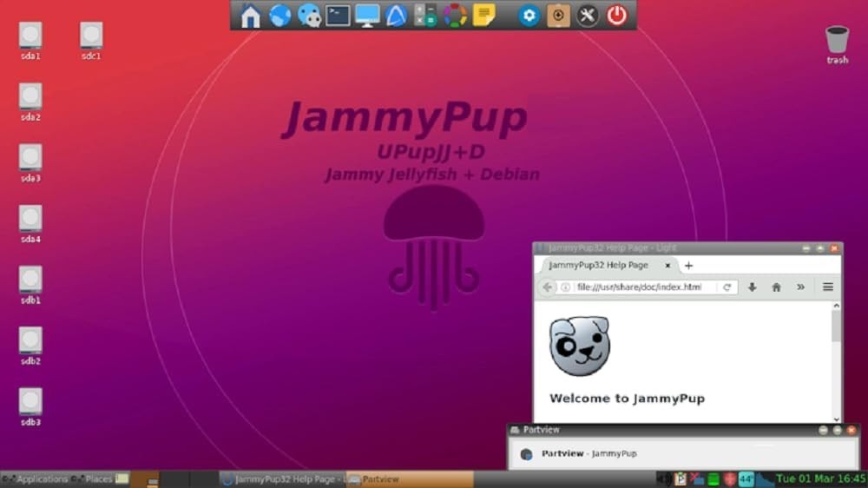Open the browser downloads arrow icon
Image resolution: width=868 pixels, height=488 pixels.
752,287
